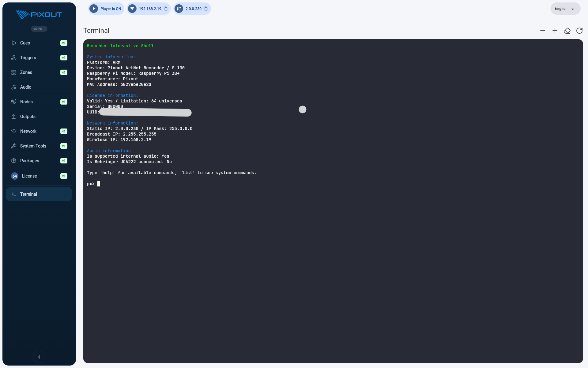Click the 64 license count badge
The height and width of the screenshot is (368, 588).
click(x=15, y=176)
